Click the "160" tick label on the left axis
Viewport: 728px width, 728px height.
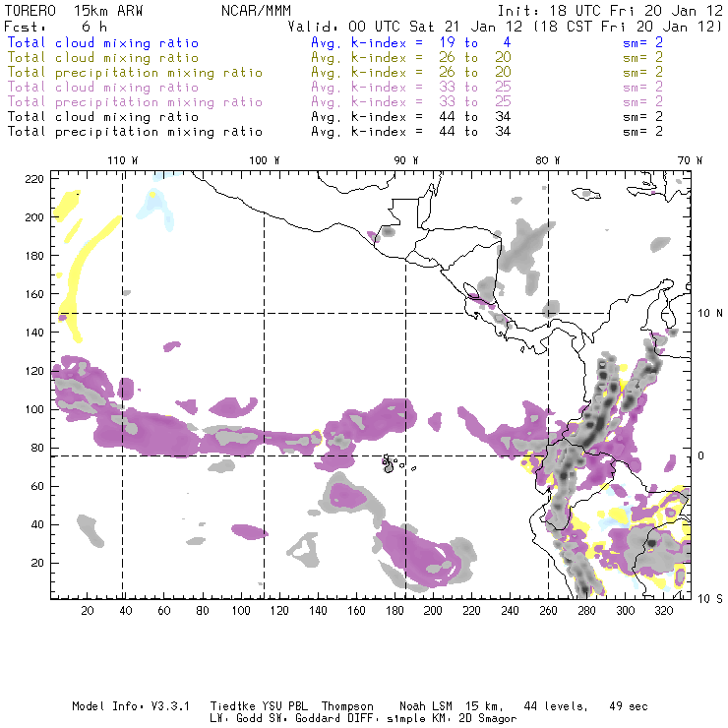coord(34,294)
